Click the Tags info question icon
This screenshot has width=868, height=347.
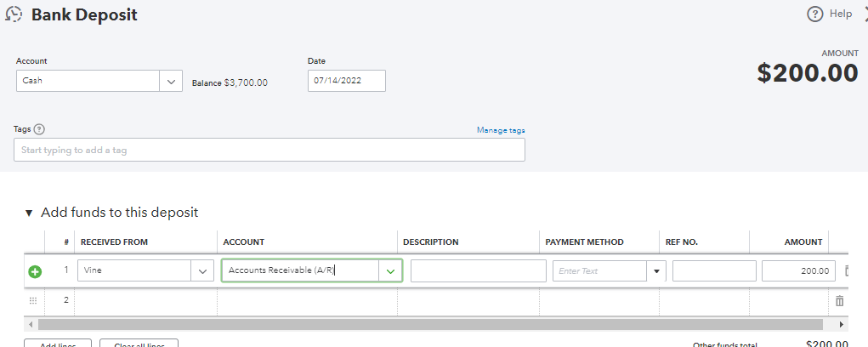pyautogui.click(x=39, y=129)
